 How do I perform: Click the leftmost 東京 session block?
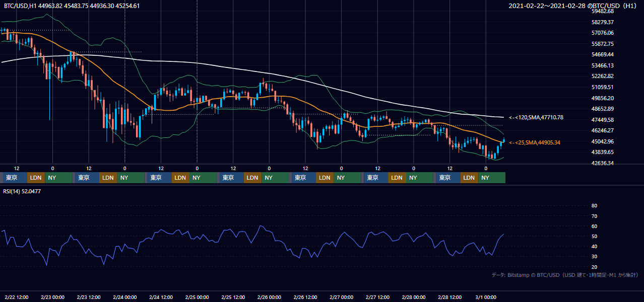pyautogui.click(x=15, y=178)
